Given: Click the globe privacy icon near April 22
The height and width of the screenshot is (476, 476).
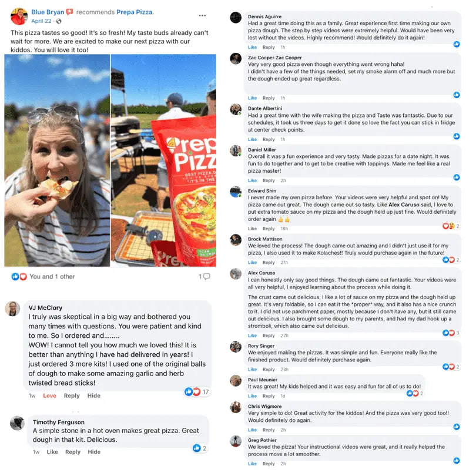Looking at the screenshot, I should click(x=59, y=21).
